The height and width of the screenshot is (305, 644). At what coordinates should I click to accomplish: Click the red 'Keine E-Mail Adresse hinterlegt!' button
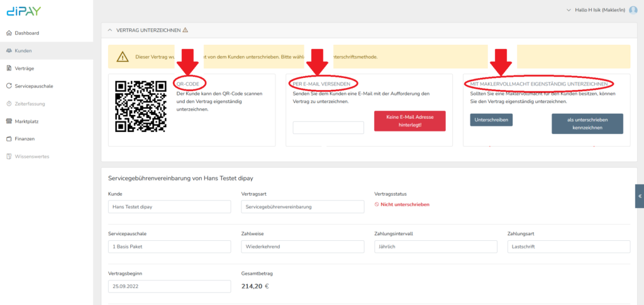(x=409, y=121)
